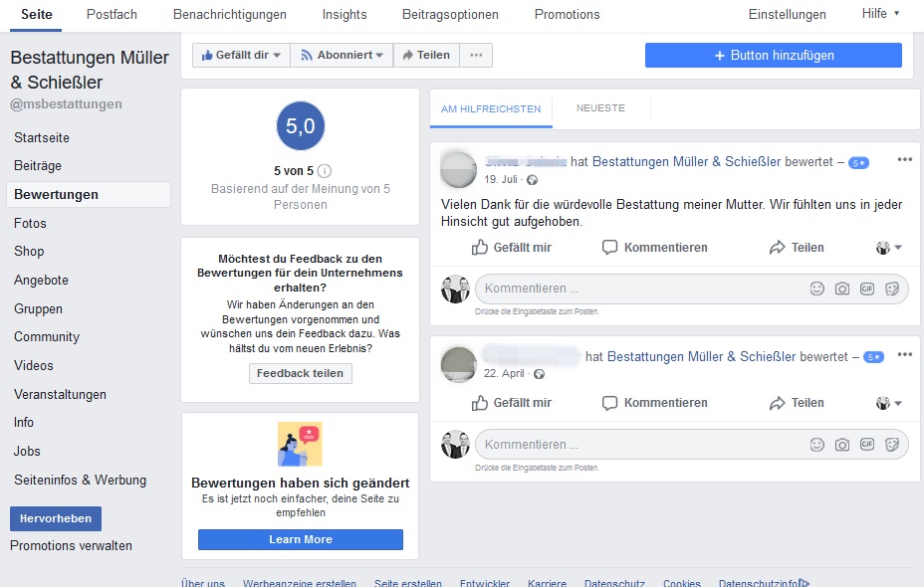Open the reviewer's profile picture on the 22. April review
This screenshot has width=924, height=587.
tap(458, 364)
